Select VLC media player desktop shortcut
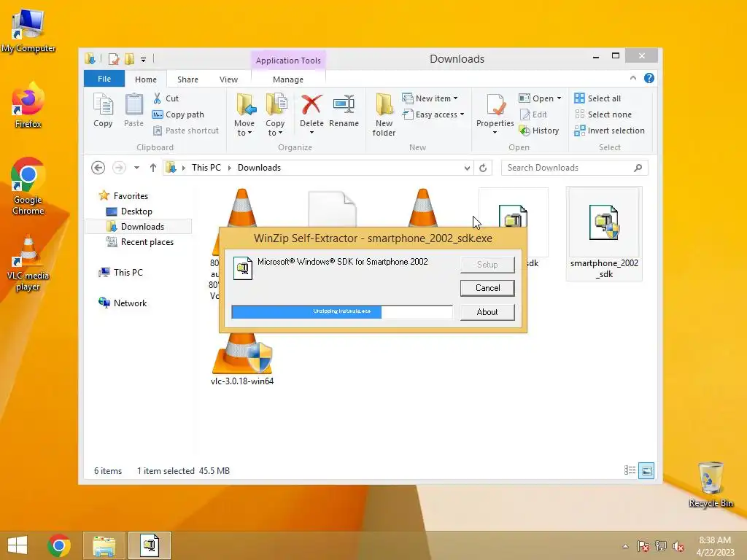Viewport: 747px width, 560px height. click(x=28, y=262)
